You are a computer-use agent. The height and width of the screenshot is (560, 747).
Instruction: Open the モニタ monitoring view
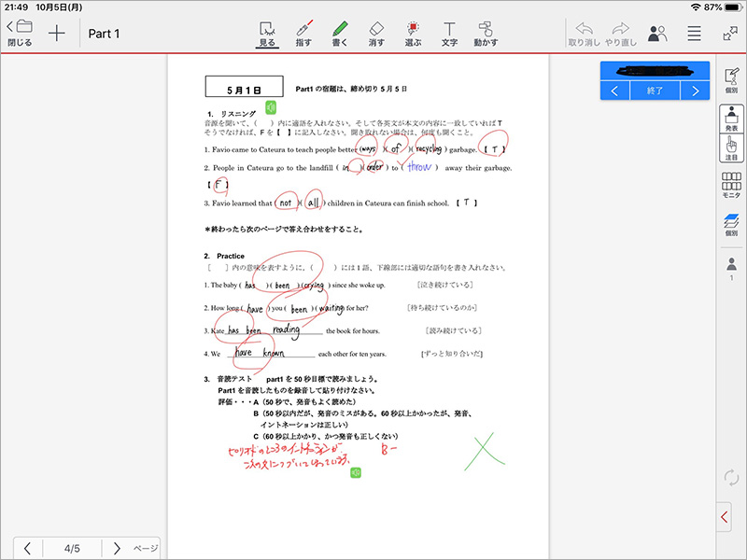(731, 186)
